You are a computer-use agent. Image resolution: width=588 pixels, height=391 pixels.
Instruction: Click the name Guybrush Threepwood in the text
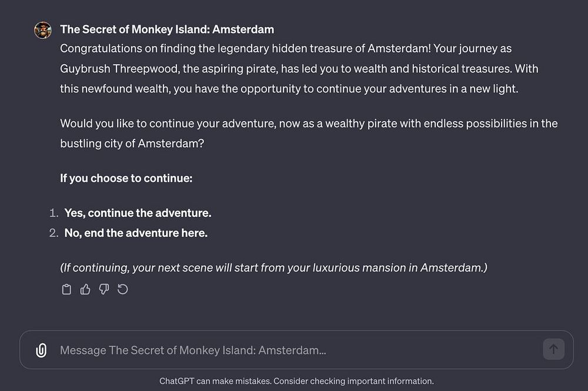point(118,68)
